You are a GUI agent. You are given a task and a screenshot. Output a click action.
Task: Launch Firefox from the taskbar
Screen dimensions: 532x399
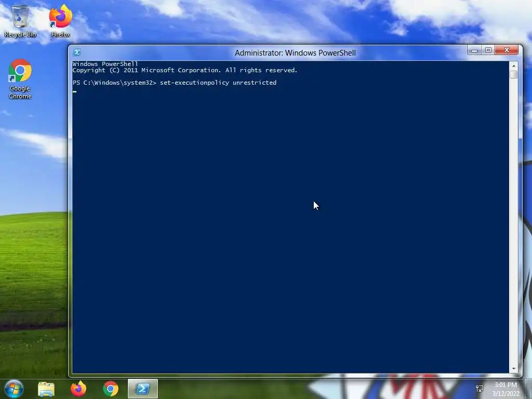(x=78, y=389)
